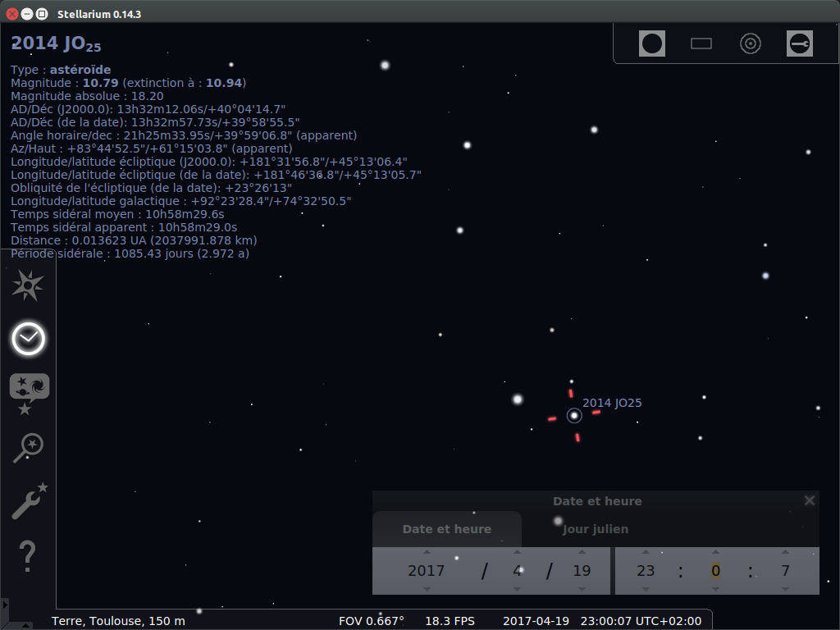The width and height of the screenshot is (840, 630).
Task: Open the Oculars plugin configuration icon
Action: (x=800, y=43)
